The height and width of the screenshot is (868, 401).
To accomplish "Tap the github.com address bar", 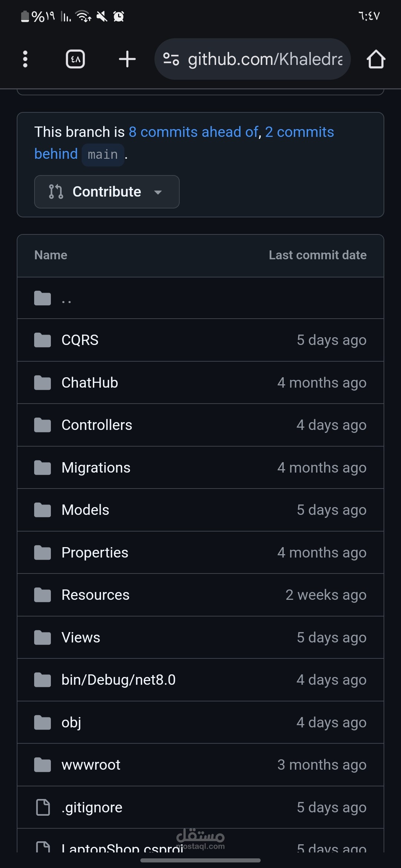I will pyautogui.click(x=252, y=59).
